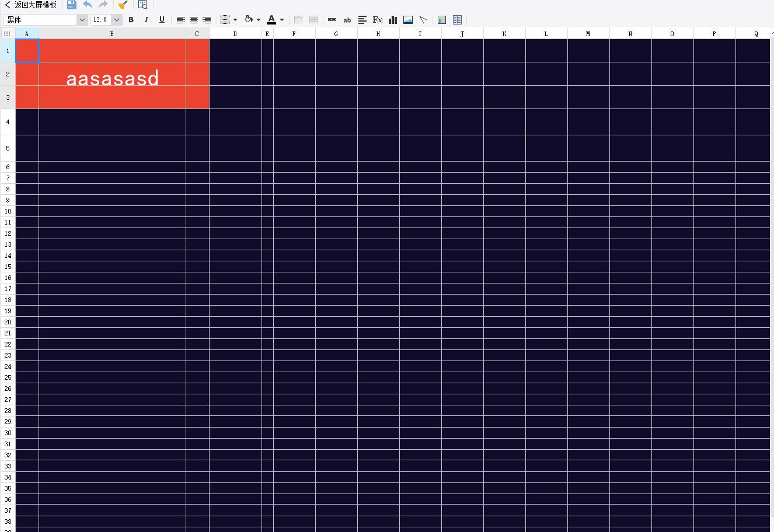The height and width of the screenshot is (532, 774).
Task: Toggle underline formatting
Action: pos(162,20)
